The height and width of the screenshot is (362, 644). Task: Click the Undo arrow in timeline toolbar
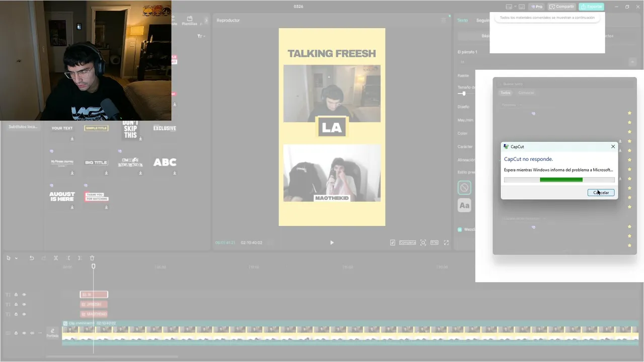tap(32, 258)
